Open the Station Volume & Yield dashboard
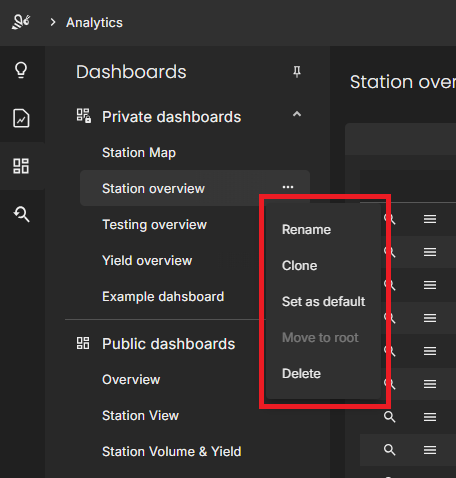 click(x=172, y=451)
